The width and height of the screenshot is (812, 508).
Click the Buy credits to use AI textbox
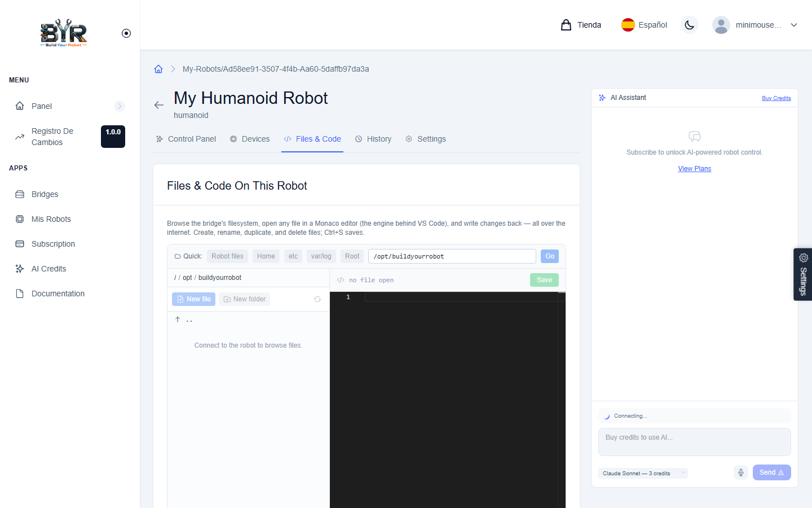tap(695, 442)
